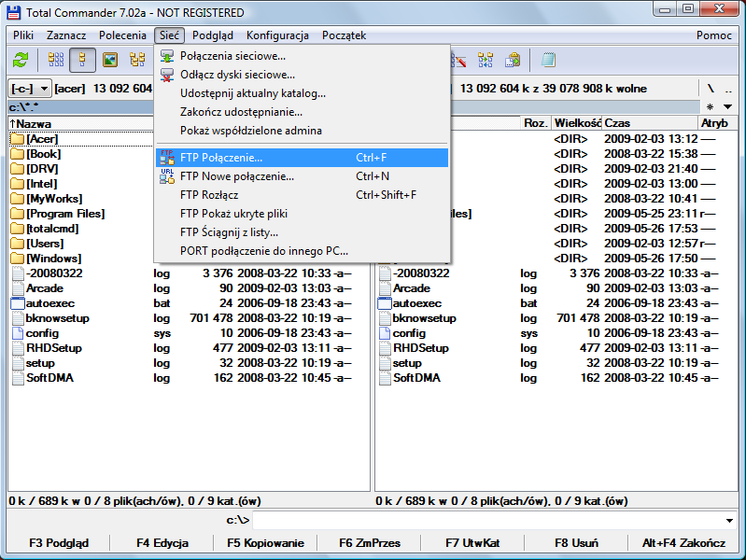746x560 pixels.
Task: Click the bknowsetup file icon in right panel
Action: [385, 318]
